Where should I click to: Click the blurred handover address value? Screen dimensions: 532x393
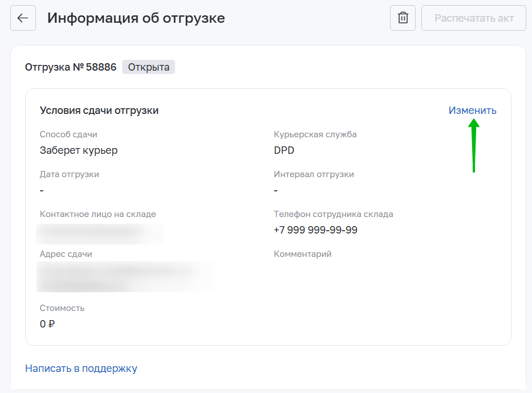(124, 276)
